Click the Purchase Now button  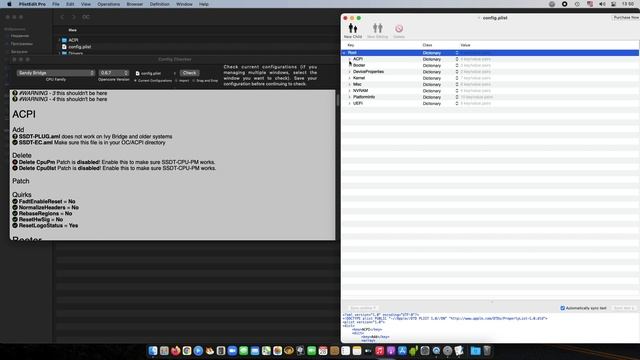pyautogui.click(x=626, y=18)
